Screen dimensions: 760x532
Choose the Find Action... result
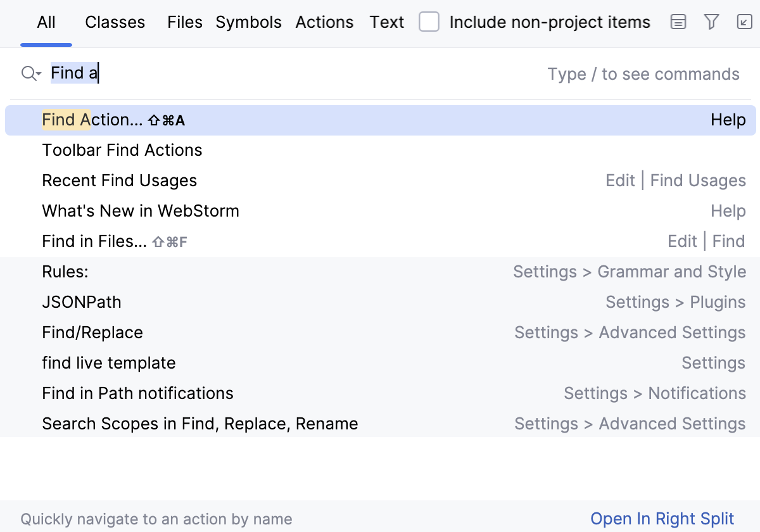92,120
